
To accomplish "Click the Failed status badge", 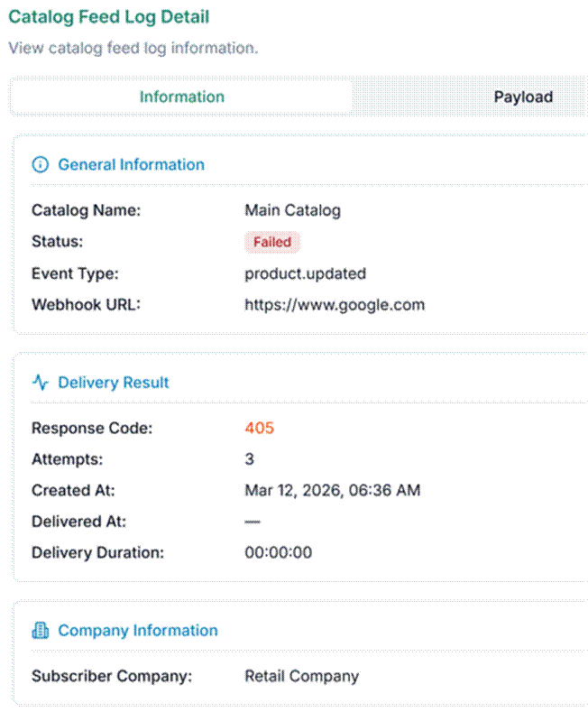I will click(272, 242).
